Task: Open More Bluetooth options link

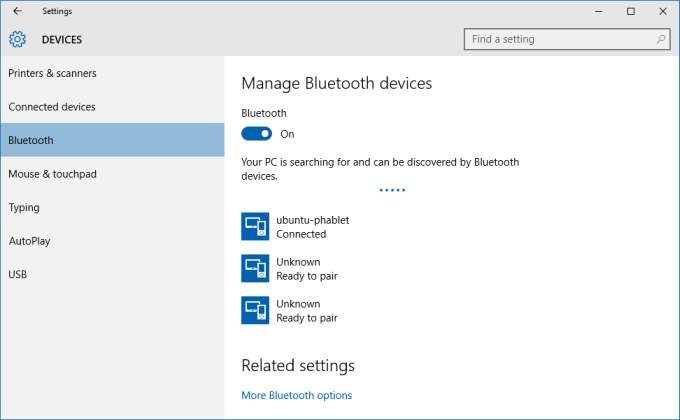Action: pyautogui.click(x=297, y=395)
